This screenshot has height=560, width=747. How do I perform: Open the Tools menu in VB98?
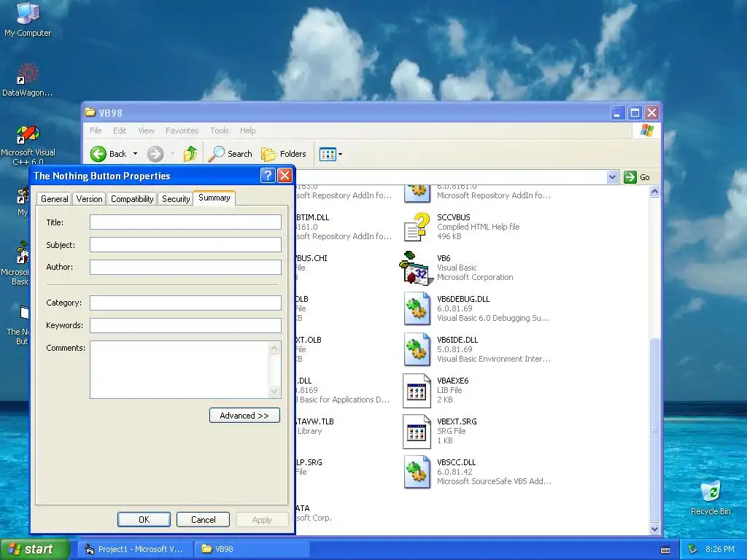[x=219, y=131]
